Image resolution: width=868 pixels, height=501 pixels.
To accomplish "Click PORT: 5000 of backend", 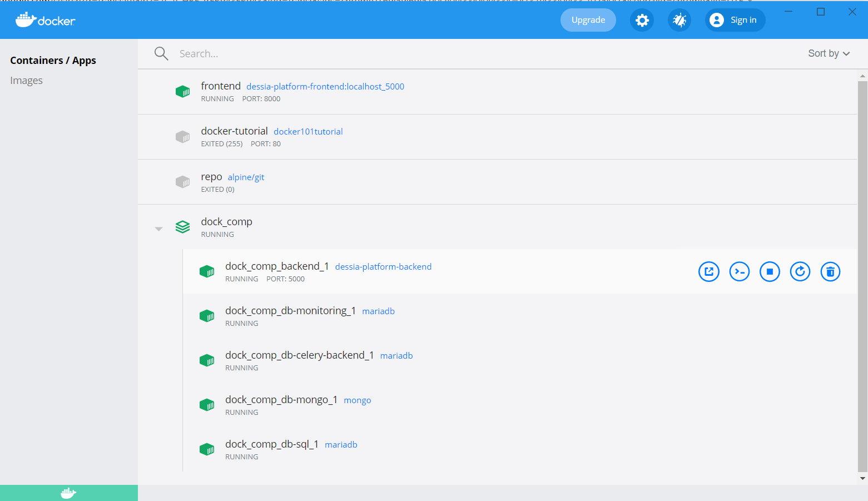I will [285, 279].
